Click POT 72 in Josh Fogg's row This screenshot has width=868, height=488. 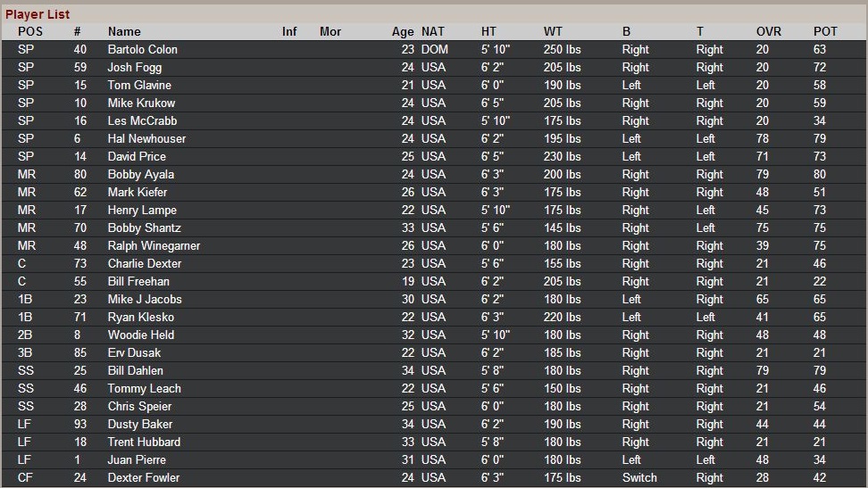click(x=819, y=67)
